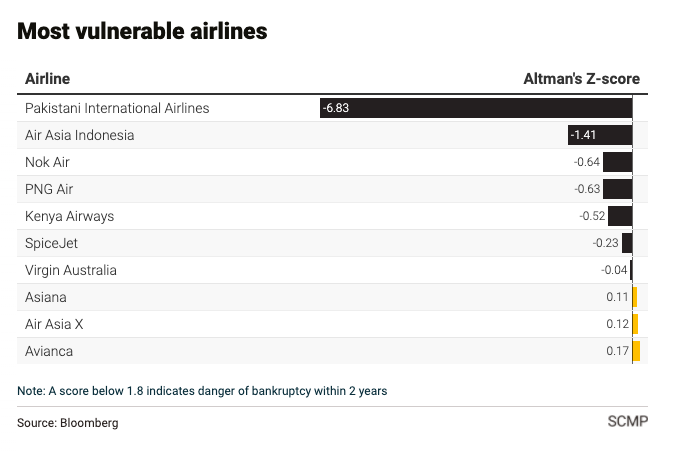The width and height of the screenshot is (674, 456).
Task: Click the bankruptcy danger note text
Action: (202, 391)
